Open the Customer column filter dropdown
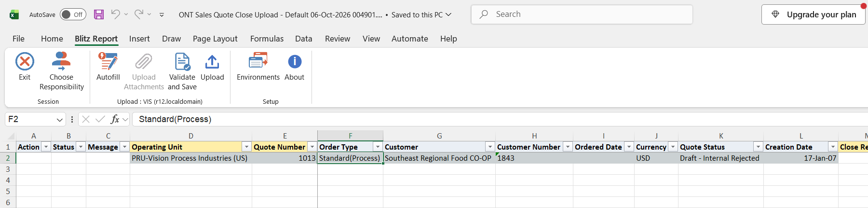This screenshot has height=208, width=868. tap(490, 147)
